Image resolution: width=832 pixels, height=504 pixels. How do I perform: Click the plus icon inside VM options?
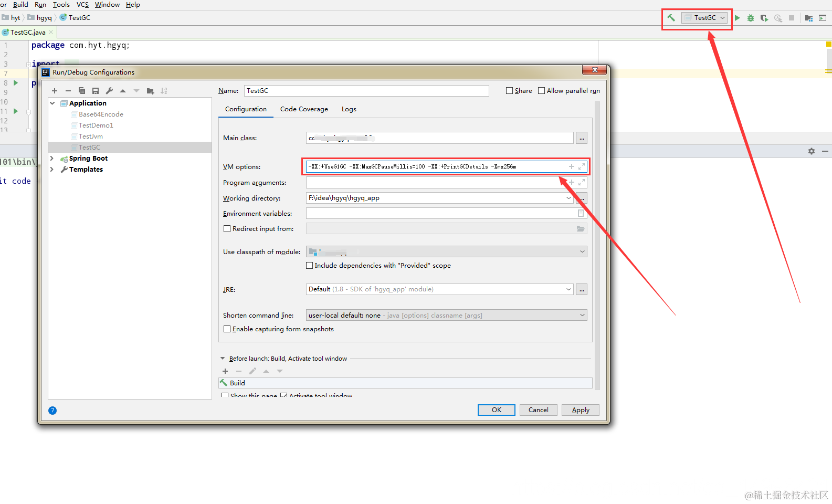pyautogui.click(x=572, y=166)
